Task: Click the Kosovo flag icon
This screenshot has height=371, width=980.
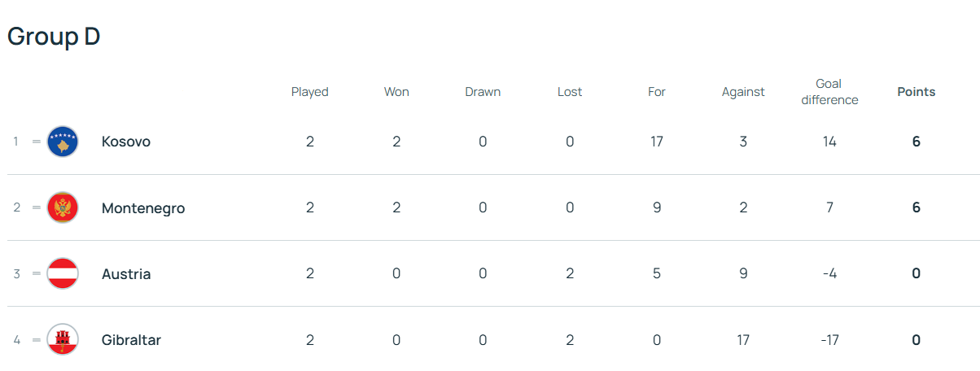Action: (63, 142)
